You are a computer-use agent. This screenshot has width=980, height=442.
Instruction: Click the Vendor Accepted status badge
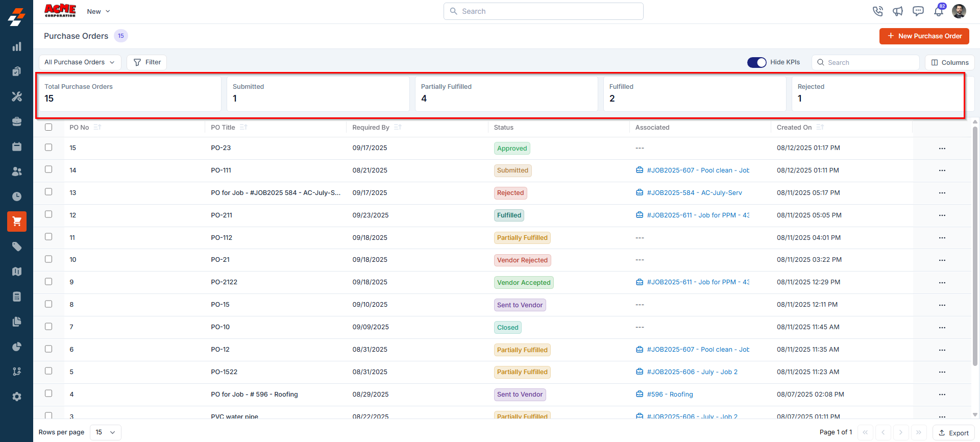[524, 283]
